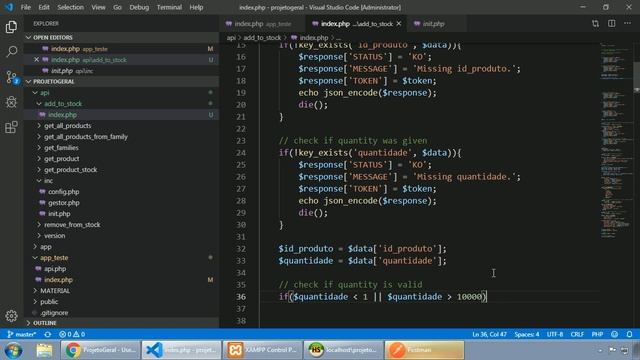Click the Ln 36, Col 47 position indicator
The width and height of the screenshot is (640, 360).
[489, 334]
